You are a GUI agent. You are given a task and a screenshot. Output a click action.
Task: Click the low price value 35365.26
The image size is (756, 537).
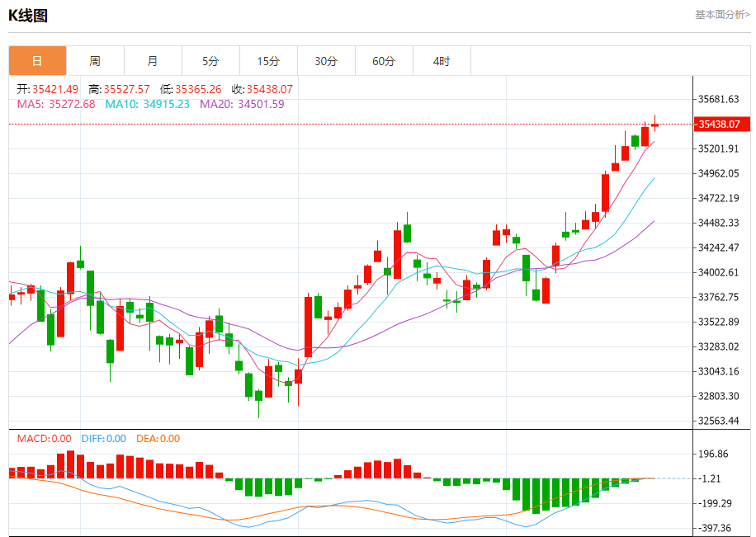(198, 89)
